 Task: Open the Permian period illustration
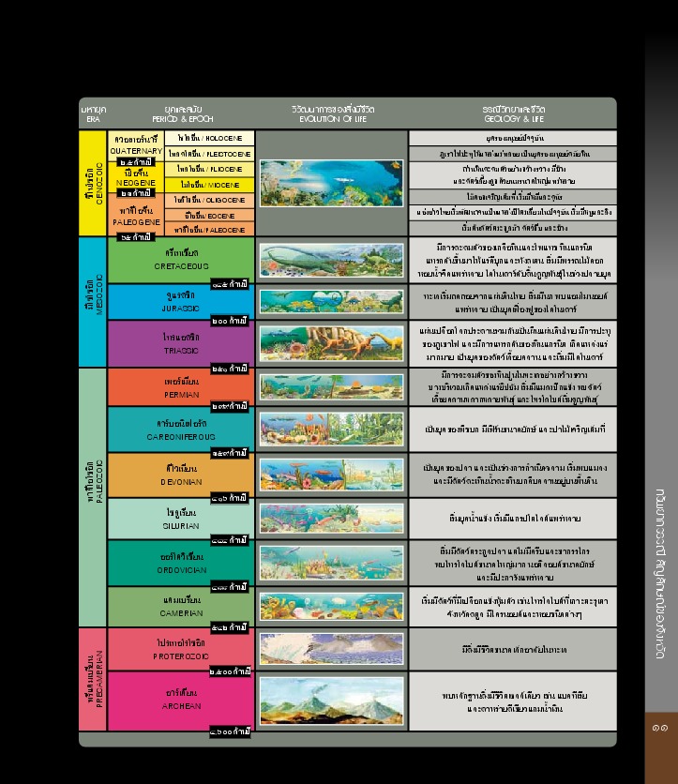332,386
